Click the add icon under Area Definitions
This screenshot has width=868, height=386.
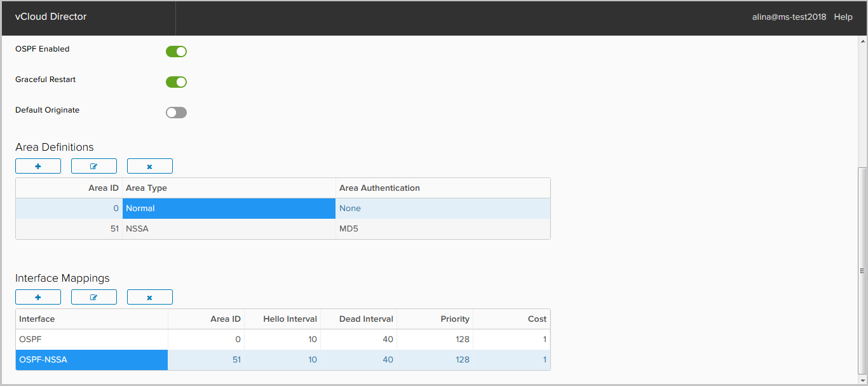click(38, 166)
